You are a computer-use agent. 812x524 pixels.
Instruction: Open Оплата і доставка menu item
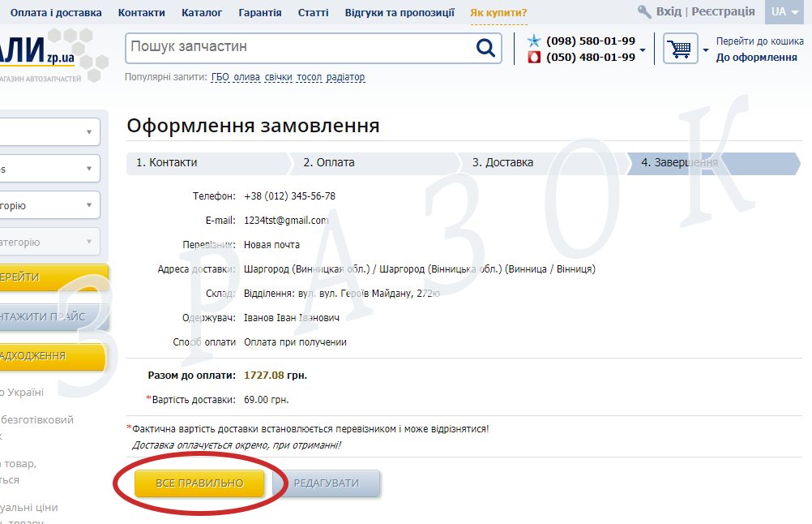coord(56,13)
